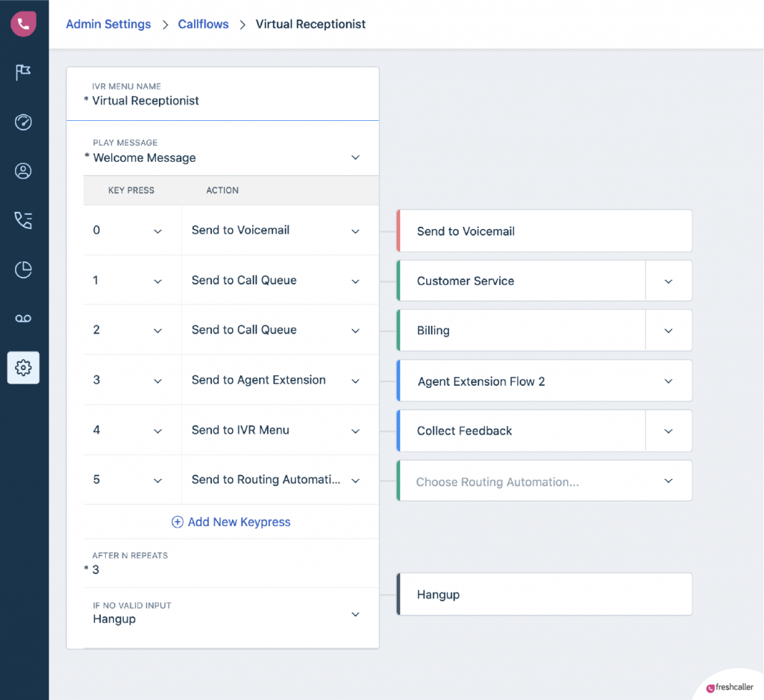Viewport: 764px width, 700px height.
Task: Open the Play Message selector for Welcome Message
Action: (354, 157)
